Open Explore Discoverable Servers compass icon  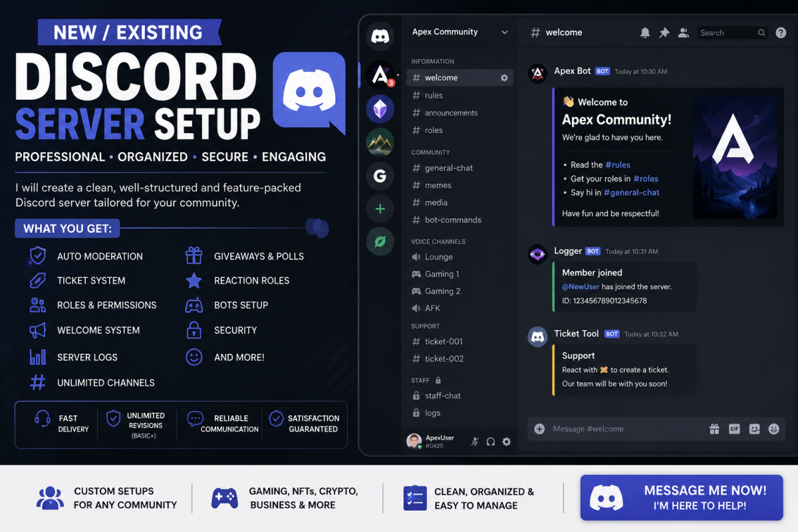(x=380, y=242)
